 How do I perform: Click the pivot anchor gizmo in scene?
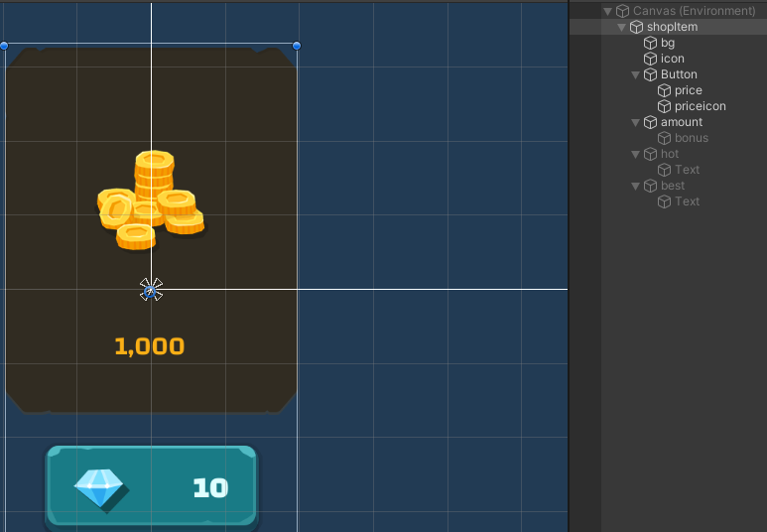pos(151,290)
